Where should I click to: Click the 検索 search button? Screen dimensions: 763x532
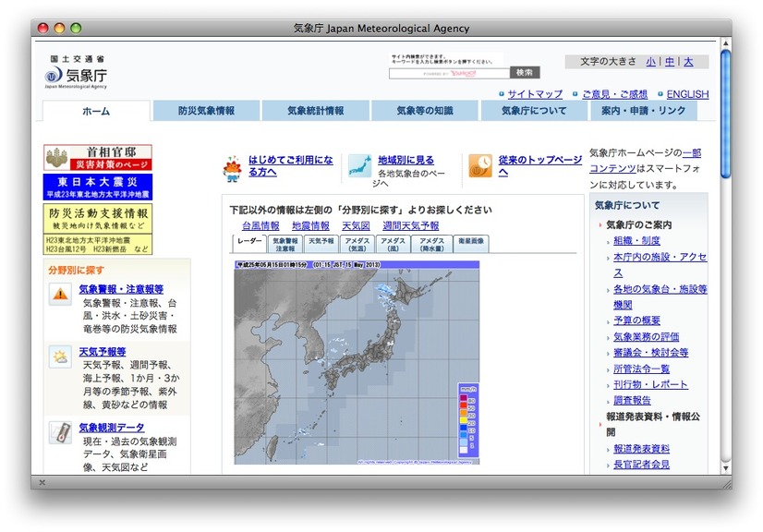coord(525,73)
